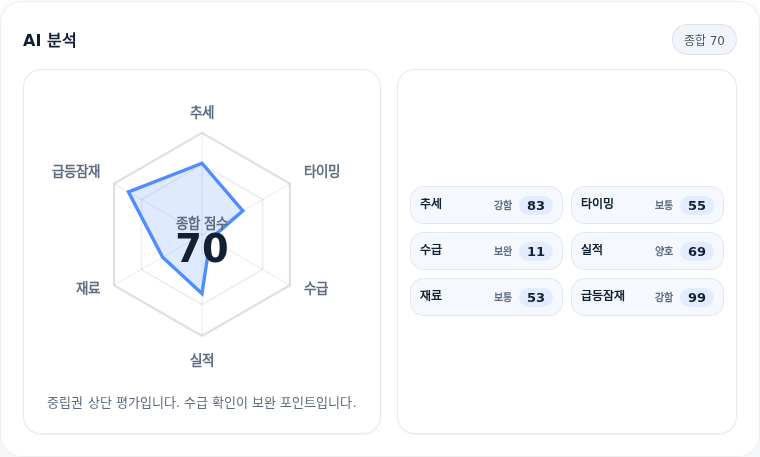Click the 종합 70 badge in the header
The height and width of the screenshot is (457, 760).
pos(704,40)
